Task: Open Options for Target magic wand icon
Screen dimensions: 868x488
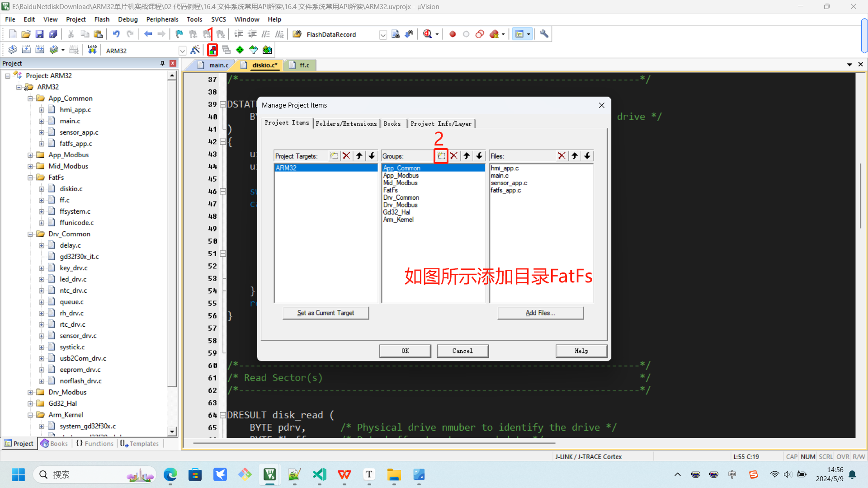Action: (195, 50)
